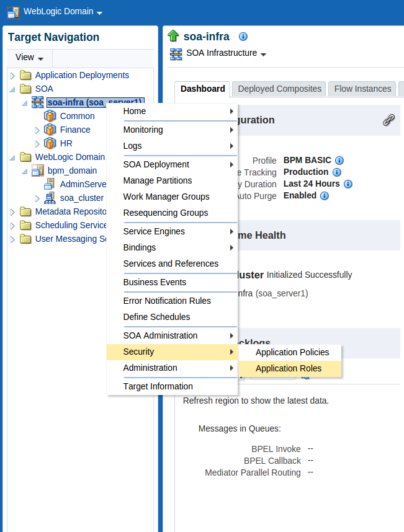
Task: Click the info icon next to Production
Action: (336, 172)
